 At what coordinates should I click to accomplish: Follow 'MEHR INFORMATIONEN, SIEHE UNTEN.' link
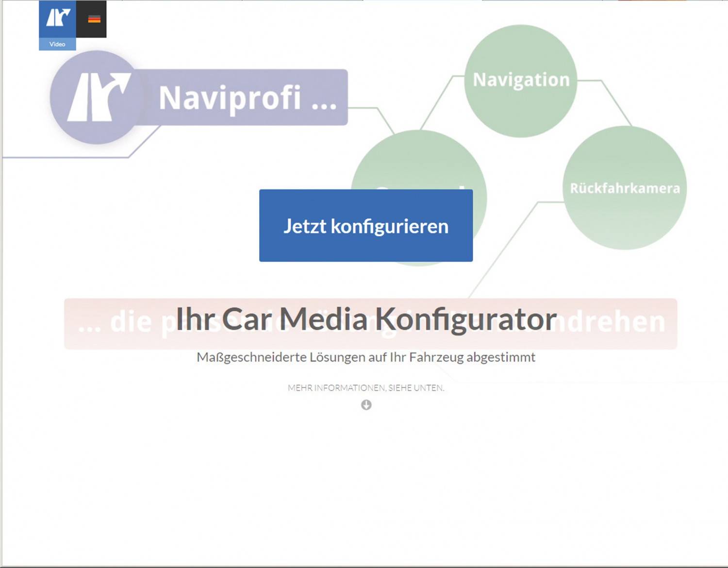click(366, 388)
